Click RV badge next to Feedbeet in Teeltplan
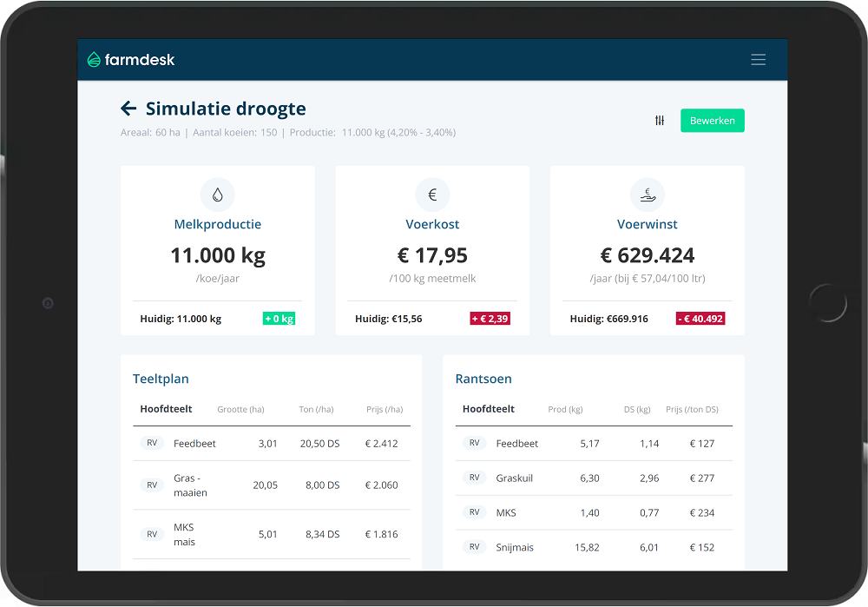 pos(152,443)
